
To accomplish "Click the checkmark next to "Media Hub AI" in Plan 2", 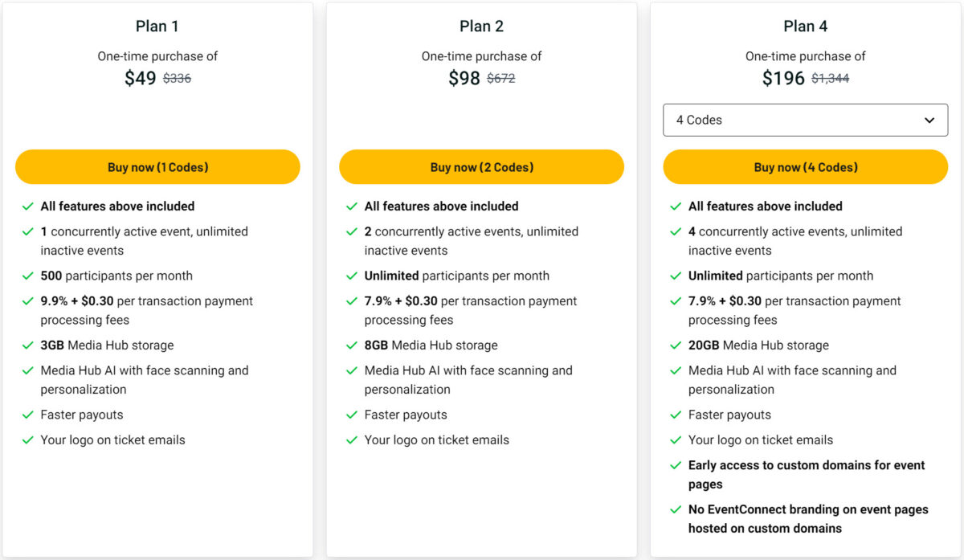I will (351, 370).
